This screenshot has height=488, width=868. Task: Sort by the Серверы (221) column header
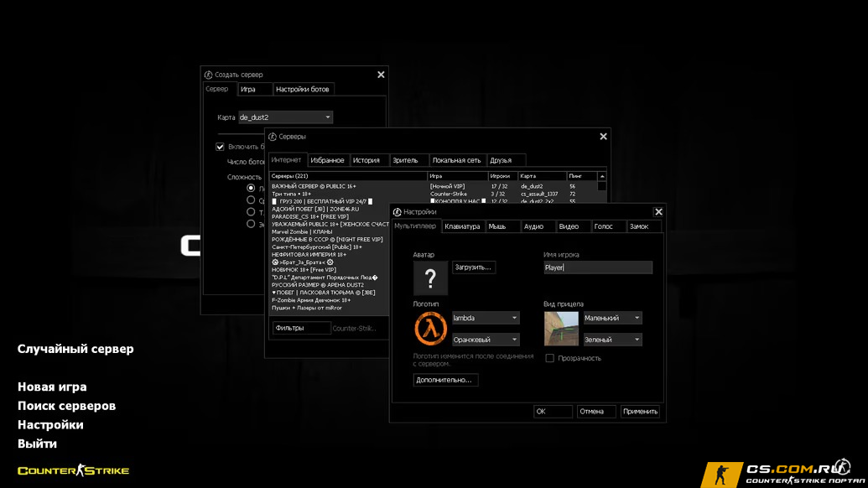pos(348,176)
